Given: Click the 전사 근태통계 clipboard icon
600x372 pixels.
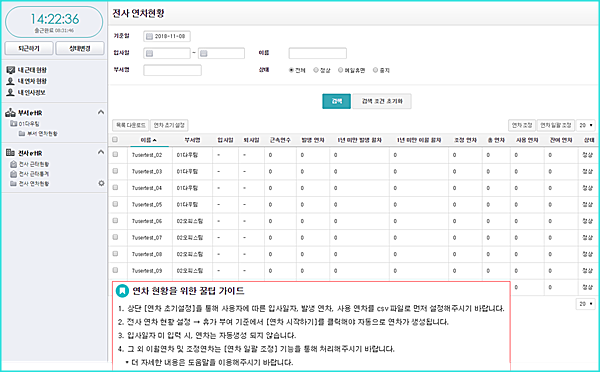Looking at the screenshot, I should [x=13, y=174].
